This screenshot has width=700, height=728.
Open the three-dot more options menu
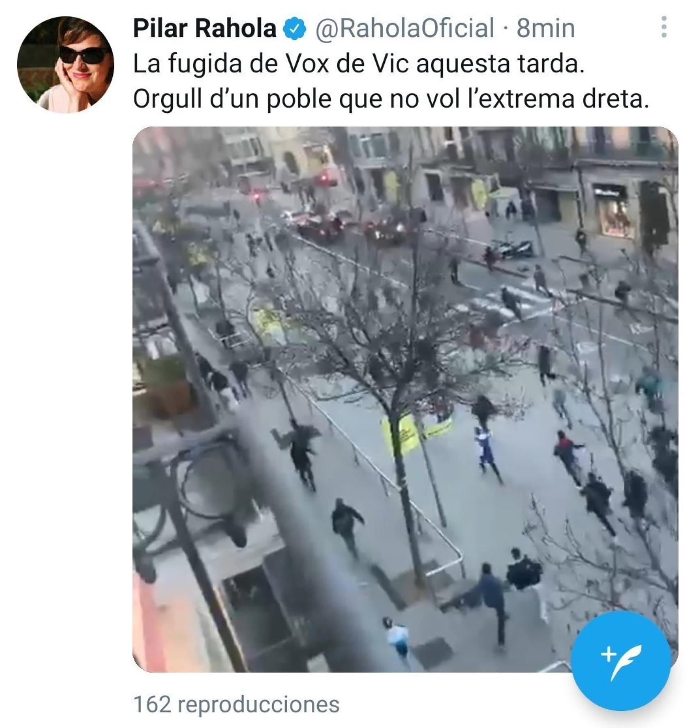click(663, 27)
